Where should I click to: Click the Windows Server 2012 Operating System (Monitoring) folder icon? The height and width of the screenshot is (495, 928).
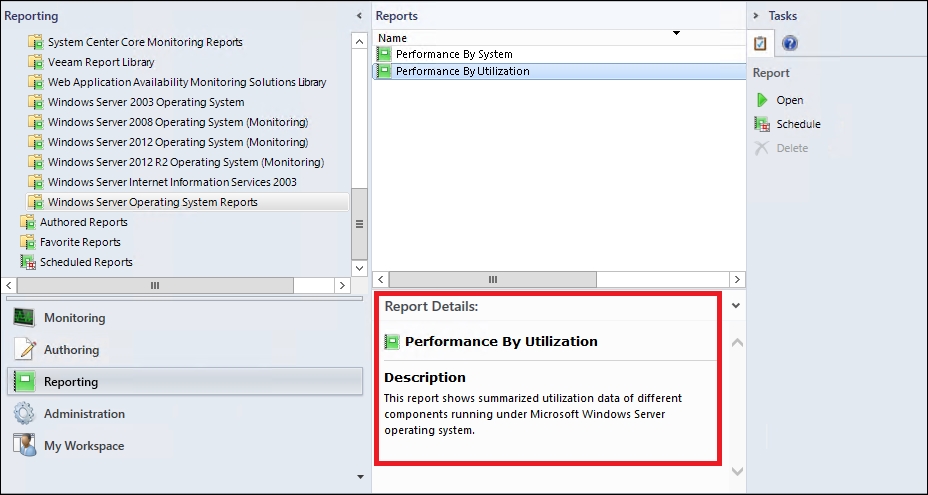(36, 143)
